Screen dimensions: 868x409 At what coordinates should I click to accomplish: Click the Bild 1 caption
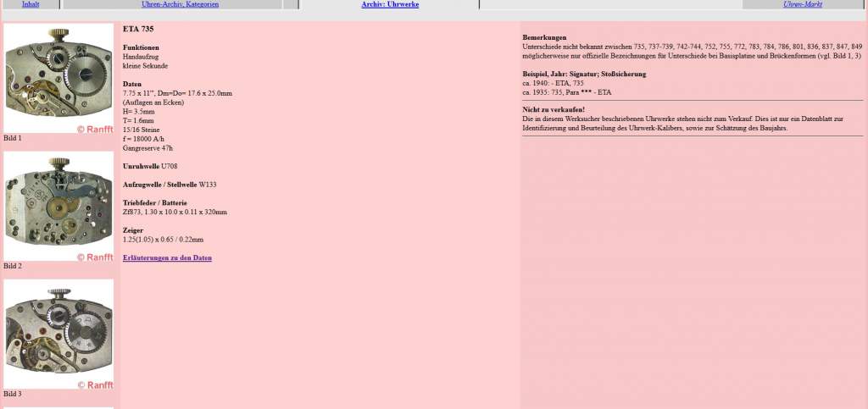coord(12,138)
